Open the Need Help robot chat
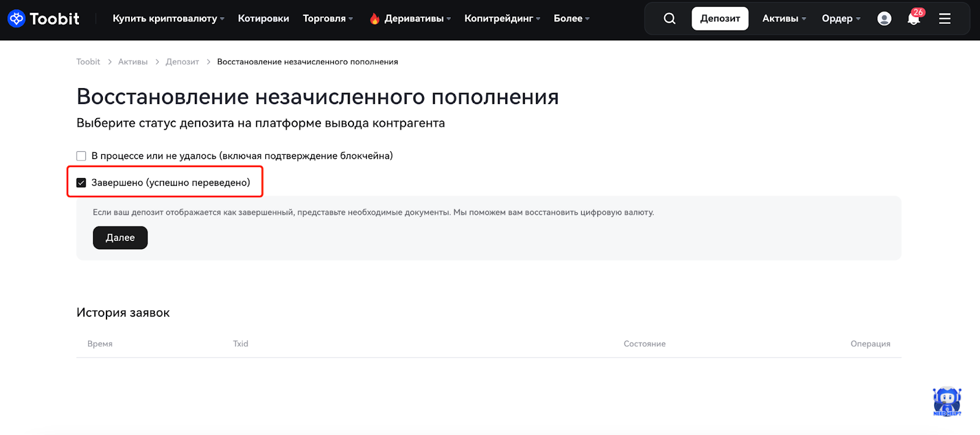This screenshot has width=980, height=435. (x=947, y=401)
